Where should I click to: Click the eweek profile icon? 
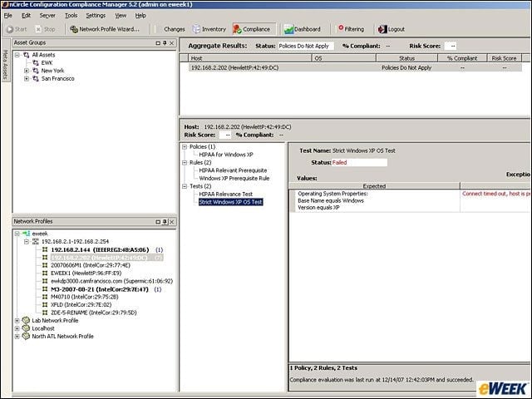26,234
